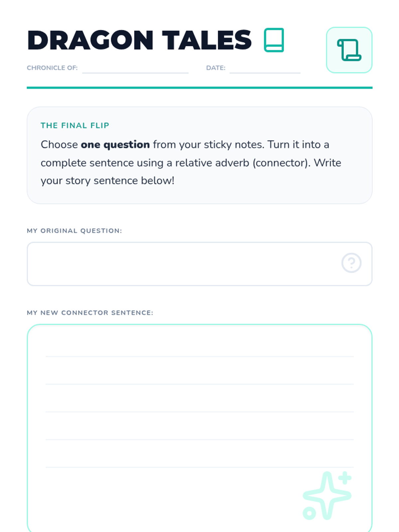The width and height of the screenshot is (399, 532).
Task: Click the My Original Question box
Action: [199, 264]
